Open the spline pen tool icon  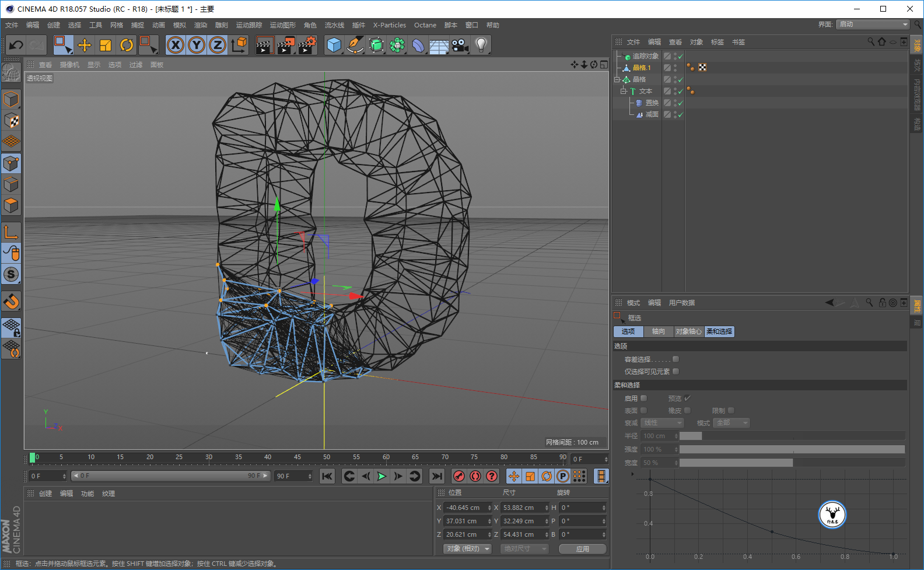355,45
